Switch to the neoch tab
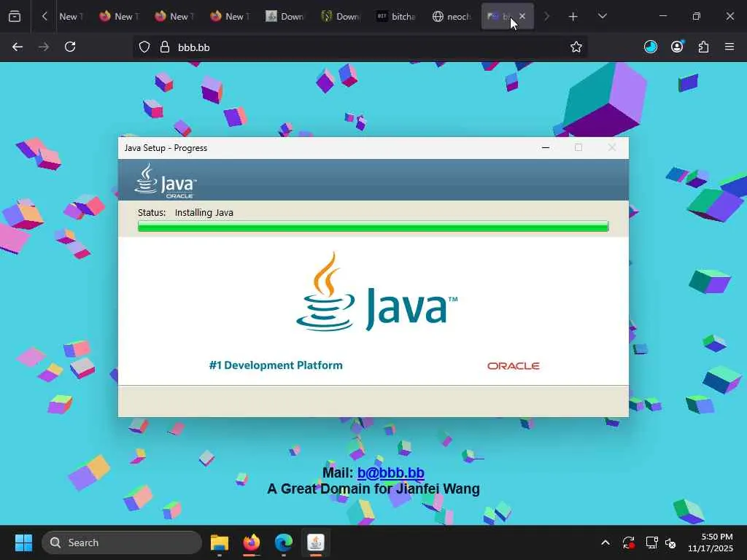 coord(452,16)
